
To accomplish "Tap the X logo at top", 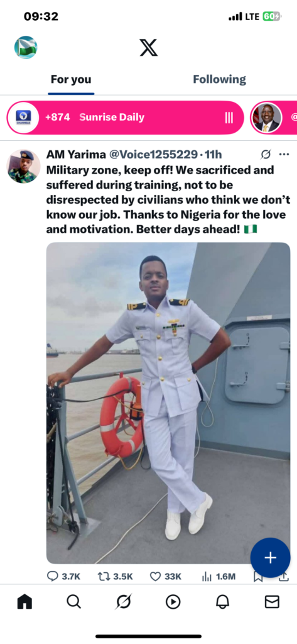I will (x=148, y=48).
